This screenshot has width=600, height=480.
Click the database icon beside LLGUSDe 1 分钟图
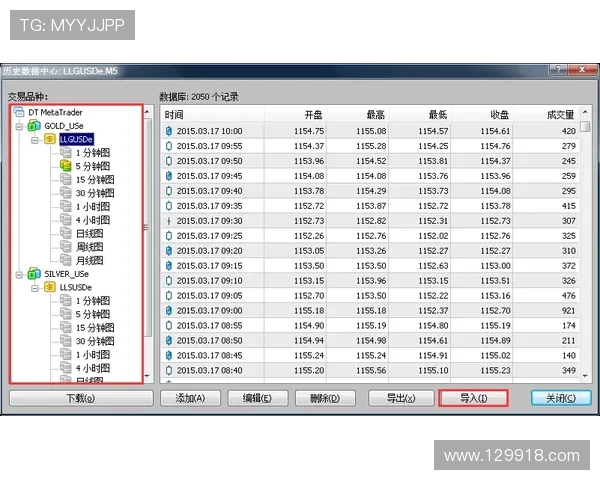(x=65, y=152)
